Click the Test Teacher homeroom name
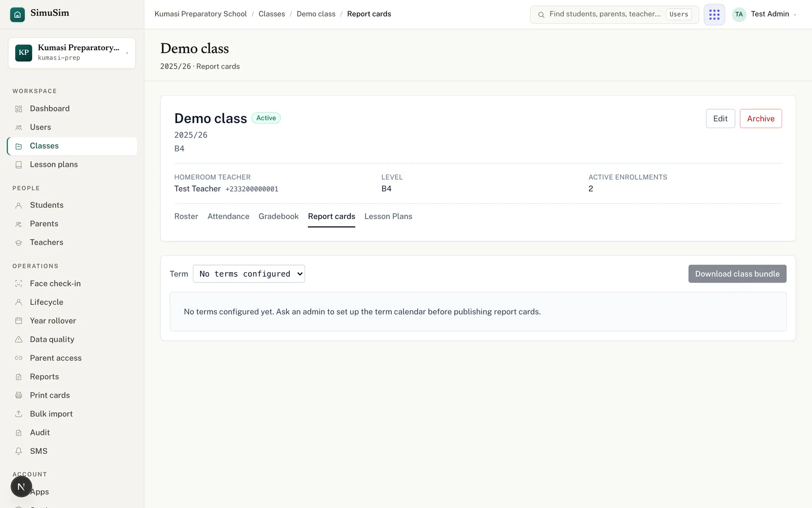This screenshot has width=812, height=508. pos(197,189)
